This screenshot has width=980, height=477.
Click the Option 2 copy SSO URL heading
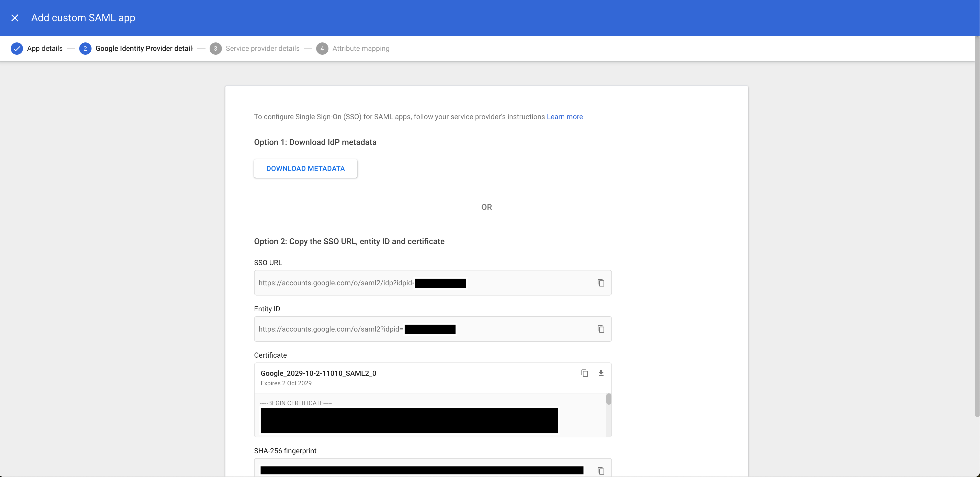(x=349, y=242)
